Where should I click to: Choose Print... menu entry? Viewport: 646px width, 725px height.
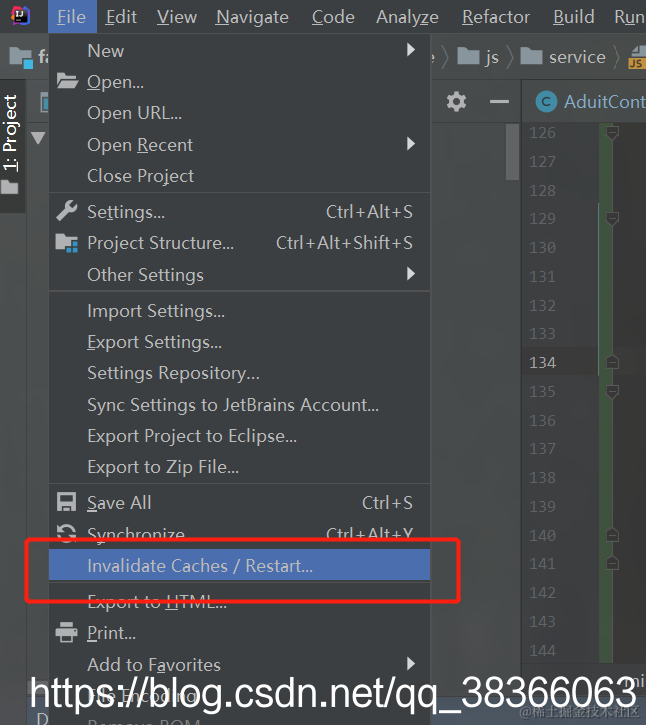coord(240,633)
